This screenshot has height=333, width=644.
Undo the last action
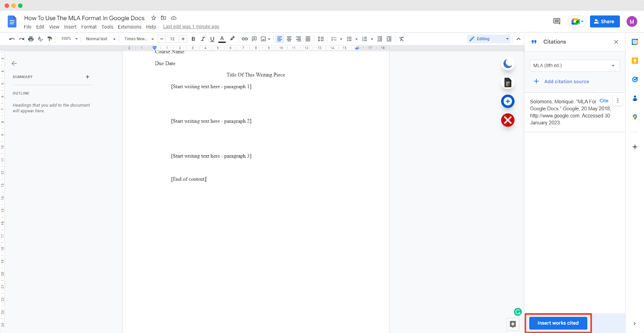tap(12, 39)
